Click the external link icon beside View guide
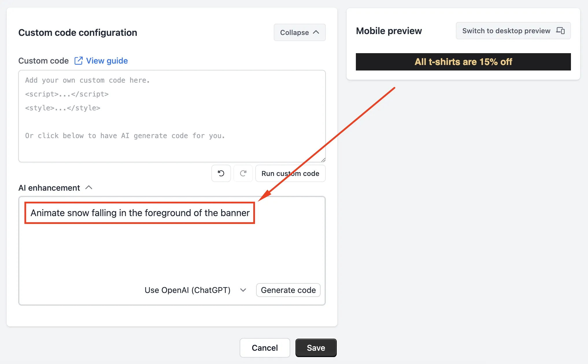The image size is (588, 364). click(x=78, y=61)
